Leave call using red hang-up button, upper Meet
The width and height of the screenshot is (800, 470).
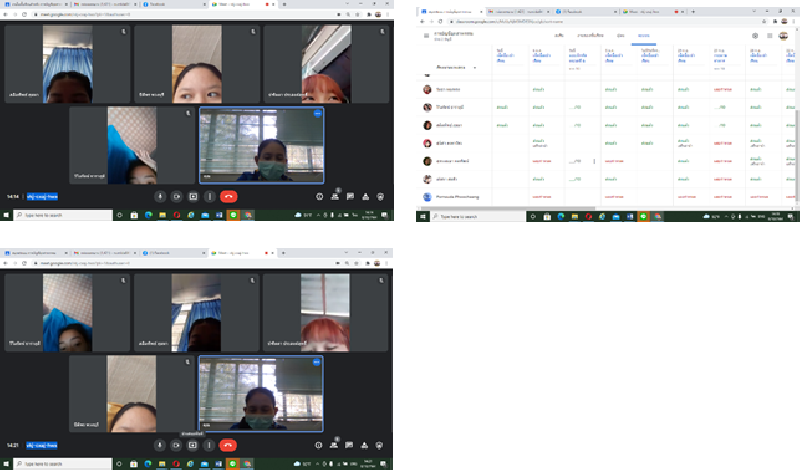tap(228, 197)
